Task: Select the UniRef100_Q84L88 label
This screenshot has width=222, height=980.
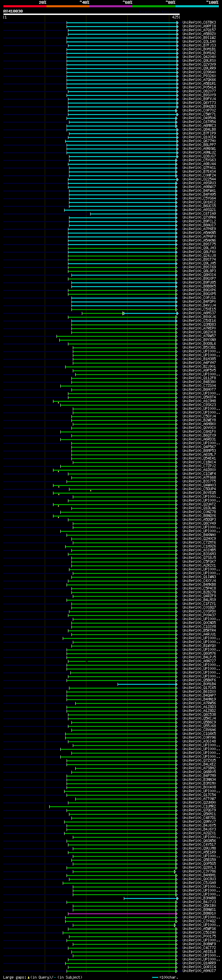Action: (199, 129)
